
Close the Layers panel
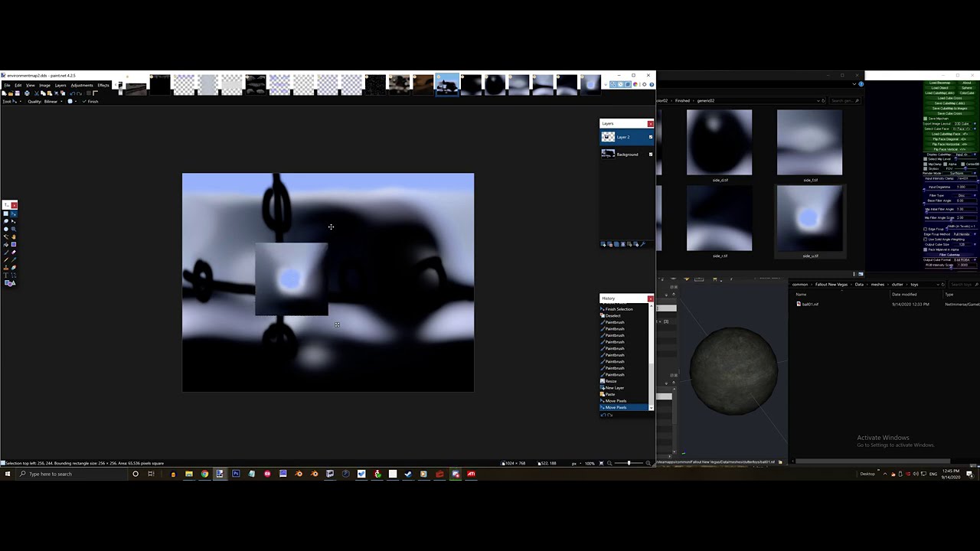point(651,123)
